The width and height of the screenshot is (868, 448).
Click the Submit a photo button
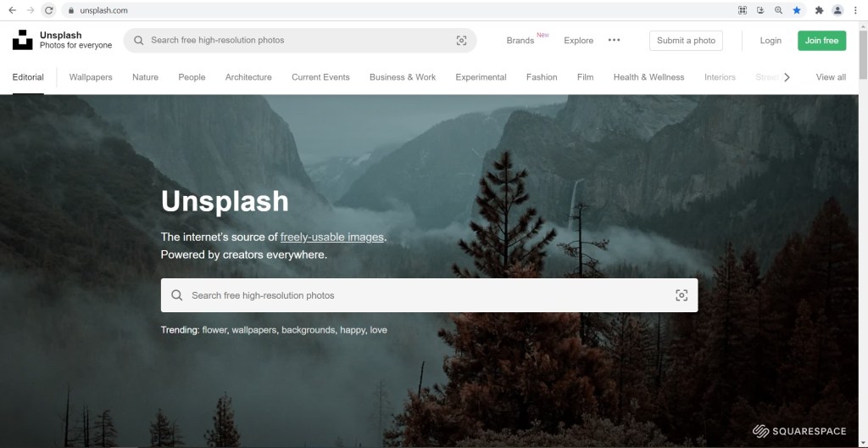pyautogui.click(x=686, y=41)
